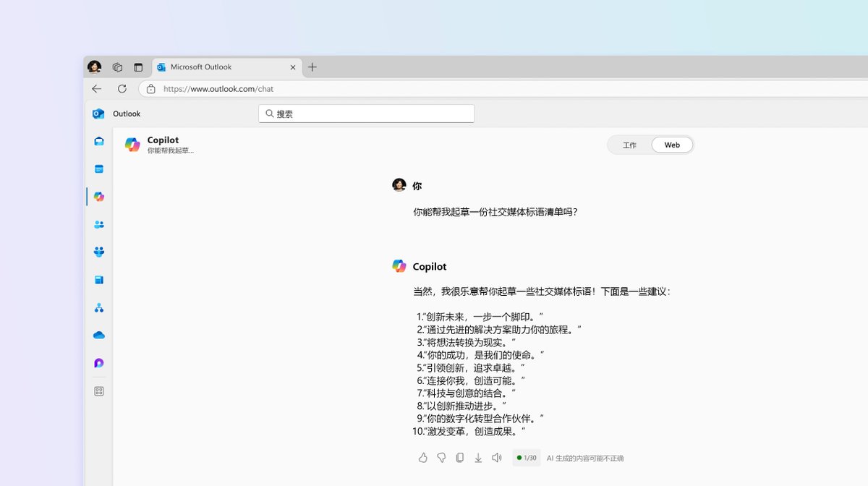Screen dimensions: 868x486
Task: Go back with the browser arrow
Action: coord(97,89)
